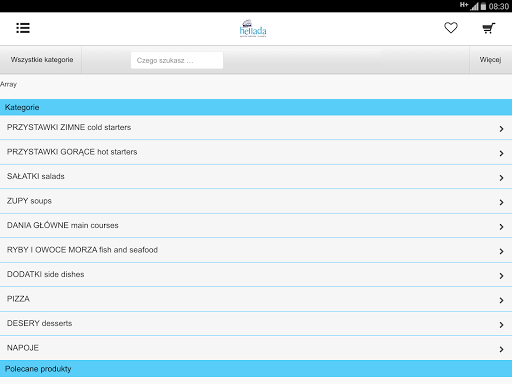Viewport: 512px width, 384px height.
Task: Select the Kategorie section header
Action: click(x=256, y=107)
